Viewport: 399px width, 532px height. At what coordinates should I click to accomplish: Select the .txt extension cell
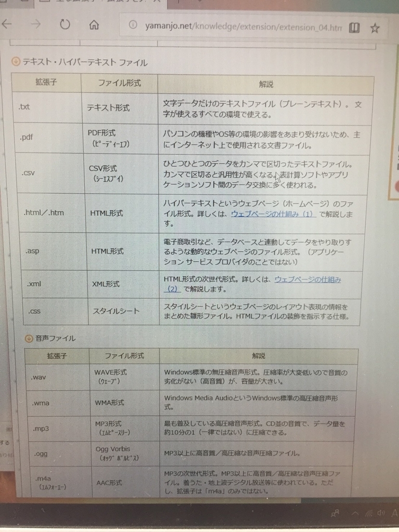(x=47, y=107)
